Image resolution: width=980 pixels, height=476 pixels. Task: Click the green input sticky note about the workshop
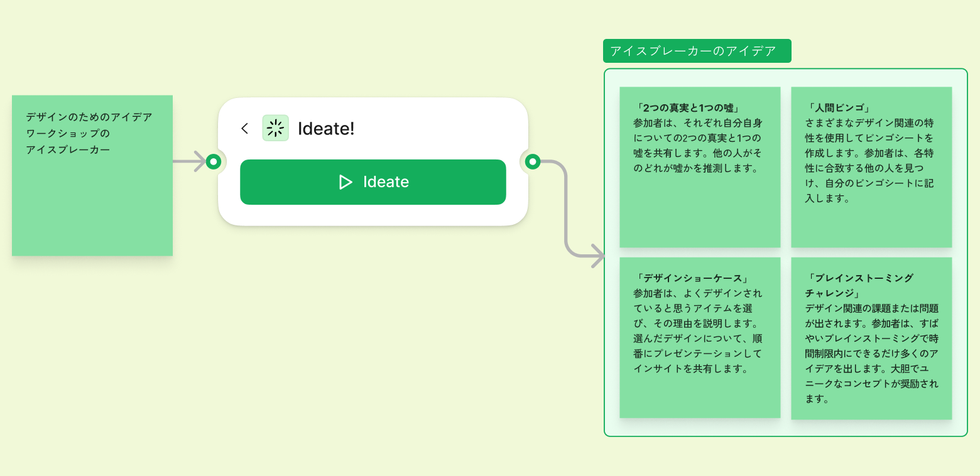click(92, 175)
